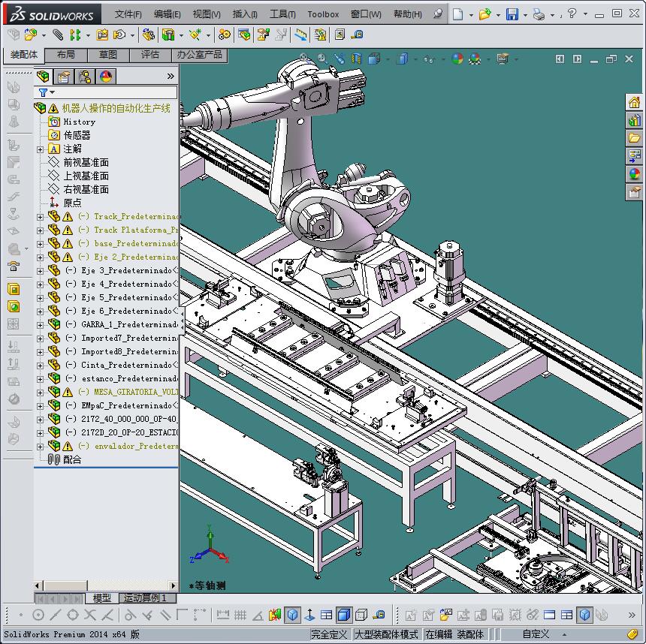Viewport: 646px width, 644px height.
Task: Click the circle sketch tool in bottom toolbar
Action: point(38,615)
